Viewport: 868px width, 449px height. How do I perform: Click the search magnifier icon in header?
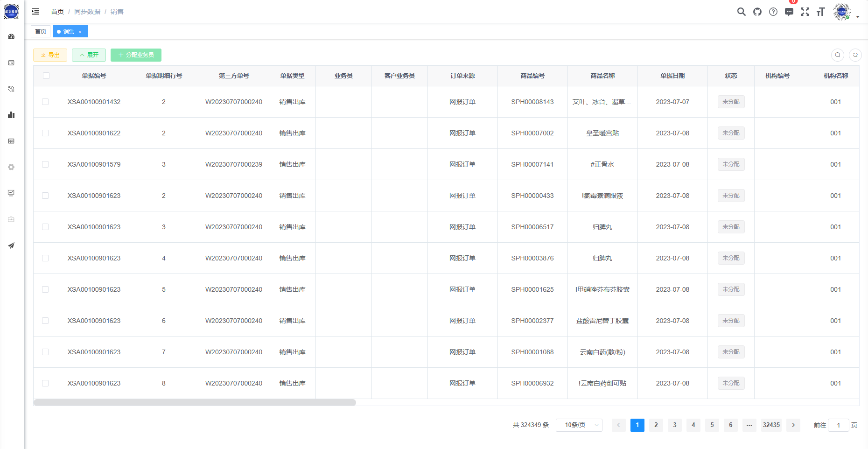click(x=741, y=12)
